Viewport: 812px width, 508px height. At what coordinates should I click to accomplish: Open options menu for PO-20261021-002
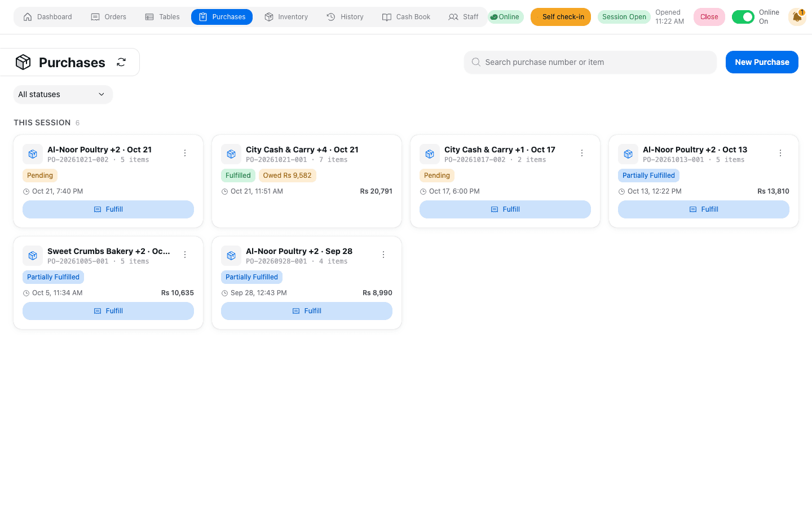(185, 153)
